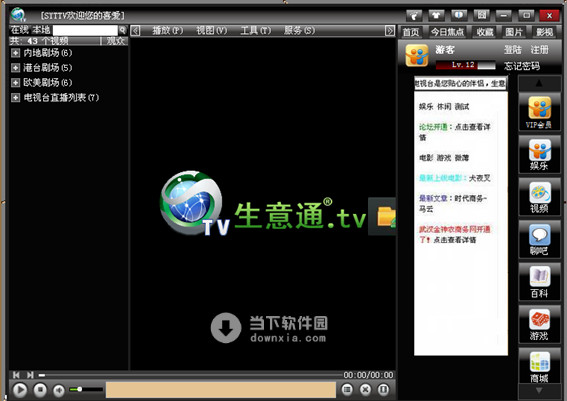Screen dimensions: 567x401
Task: Click the 电影 游戏 微薄 text line
Action: 444,158
